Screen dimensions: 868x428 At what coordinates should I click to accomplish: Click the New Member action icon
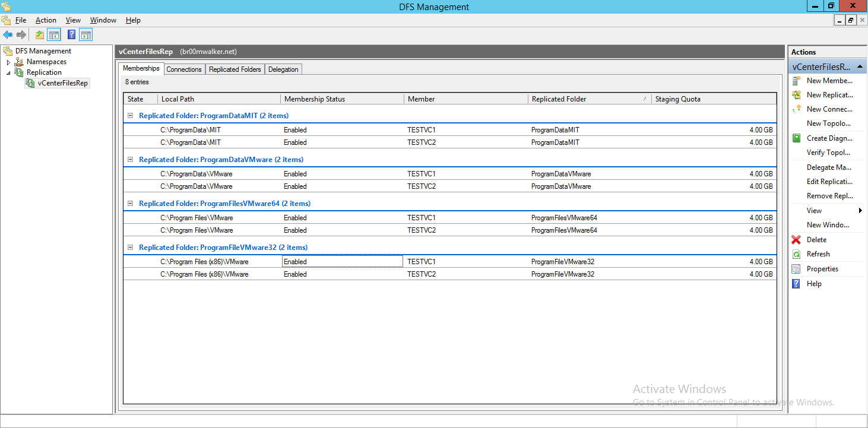click(x=796, y=81)
